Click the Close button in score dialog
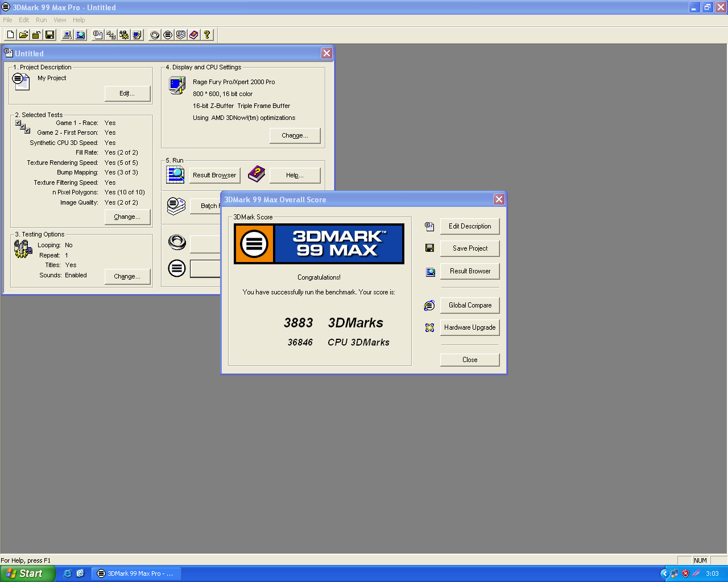728x582 pixels. [469, 360]
